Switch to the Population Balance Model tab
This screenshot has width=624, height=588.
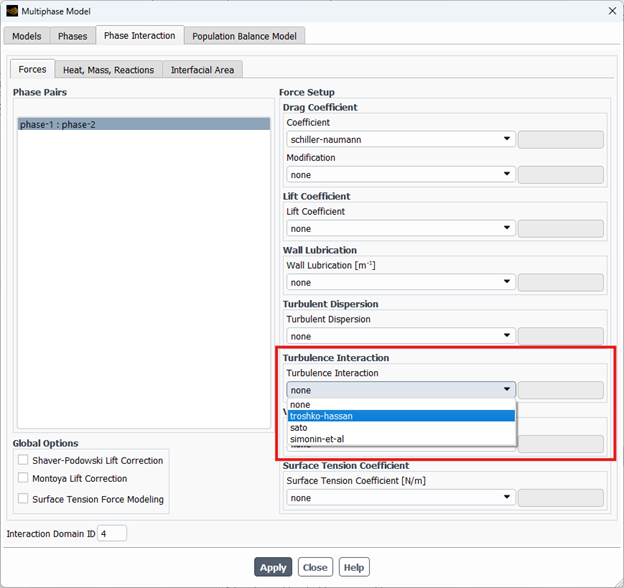click(245, 36)
